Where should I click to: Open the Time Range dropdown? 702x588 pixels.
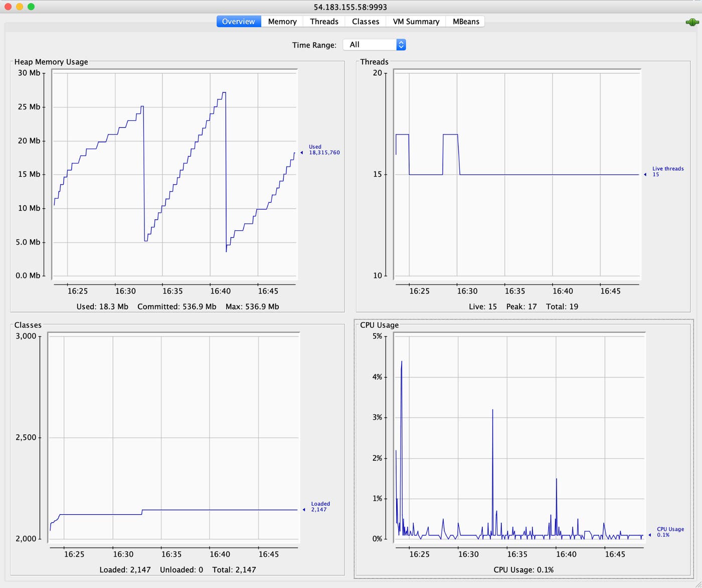coord(374,44)
